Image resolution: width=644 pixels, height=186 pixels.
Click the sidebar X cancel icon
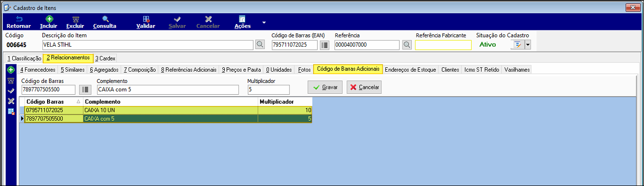[x=11, y=101]
